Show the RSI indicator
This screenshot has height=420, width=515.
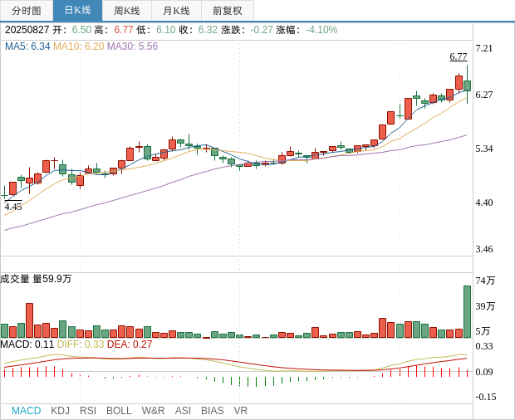click(x=88, y=411)
